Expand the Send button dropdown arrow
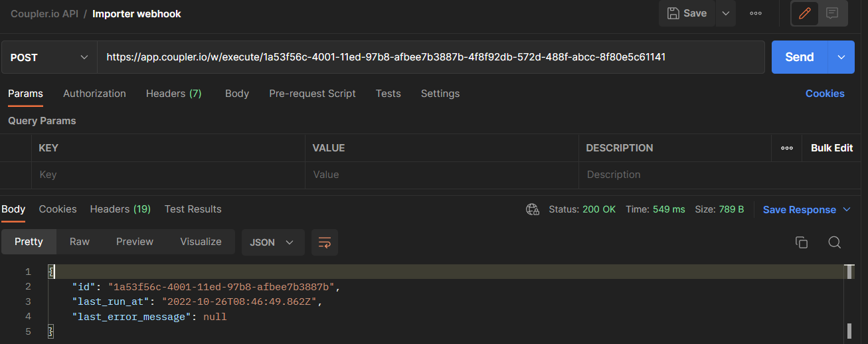Viewport: 868px width, 344px height. (x=841, y=58)
